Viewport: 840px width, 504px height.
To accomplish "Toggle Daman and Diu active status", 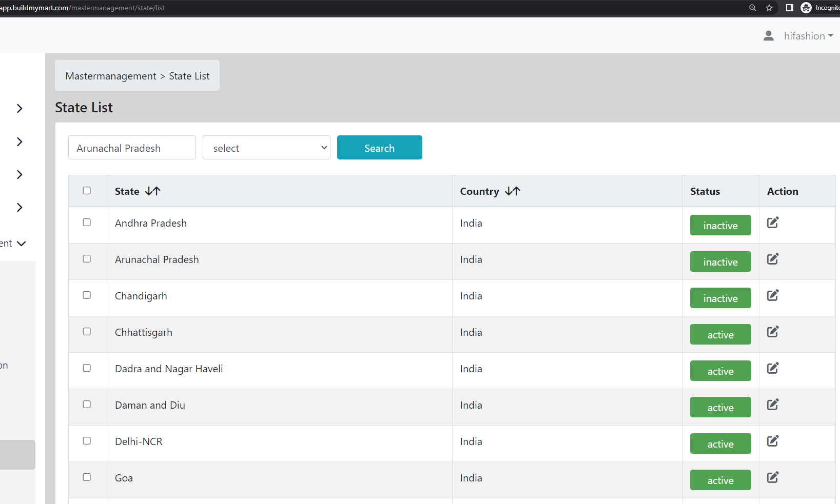I will [x=720, y=407].
